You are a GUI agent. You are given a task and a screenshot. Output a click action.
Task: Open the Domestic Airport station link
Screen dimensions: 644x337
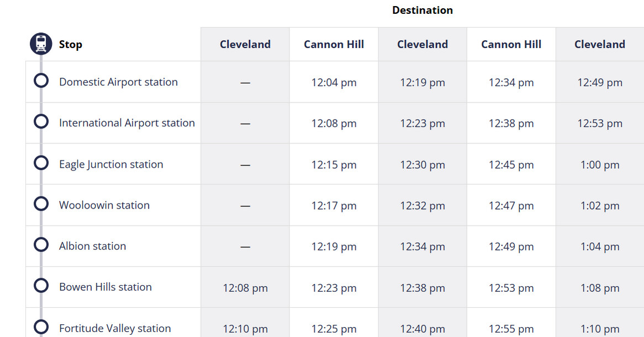point(118,82)
